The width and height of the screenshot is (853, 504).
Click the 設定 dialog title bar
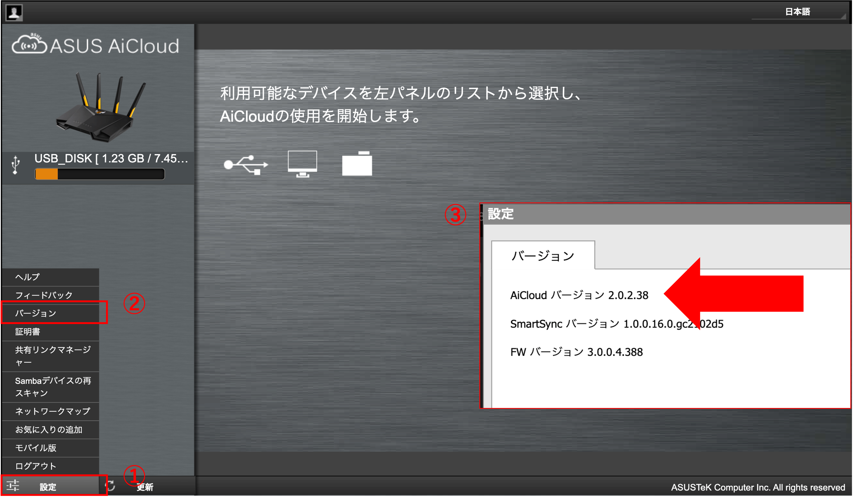(667, 214)
